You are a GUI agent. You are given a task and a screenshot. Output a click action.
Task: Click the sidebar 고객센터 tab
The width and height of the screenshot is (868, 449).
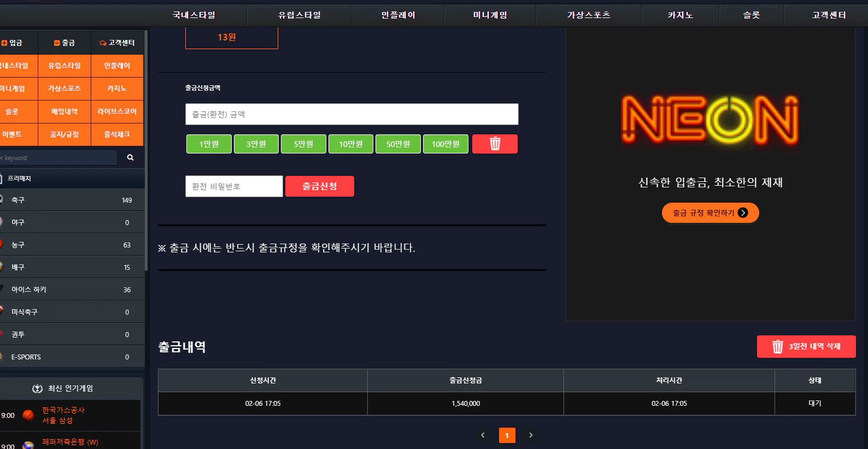[117, 43]
